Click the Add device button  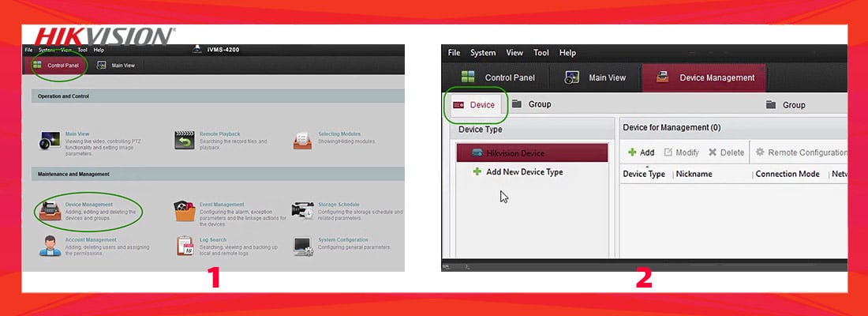tap(641, 152)
